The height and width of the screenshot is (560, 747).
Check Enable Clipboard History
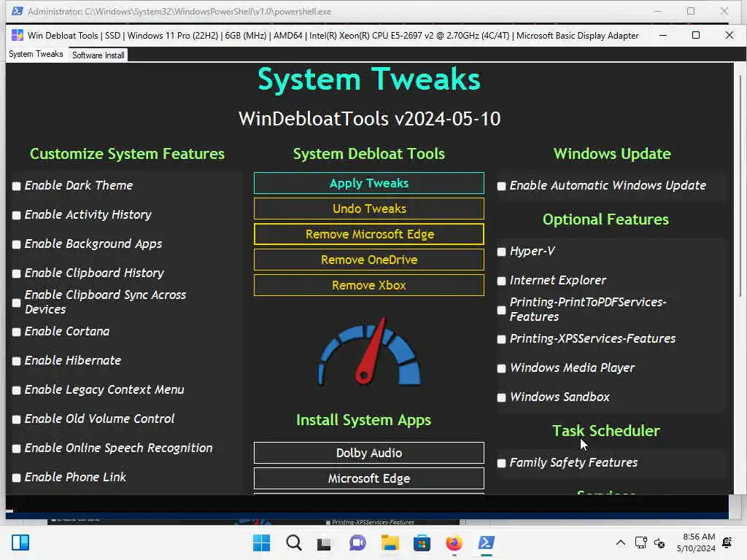[16, 273]
